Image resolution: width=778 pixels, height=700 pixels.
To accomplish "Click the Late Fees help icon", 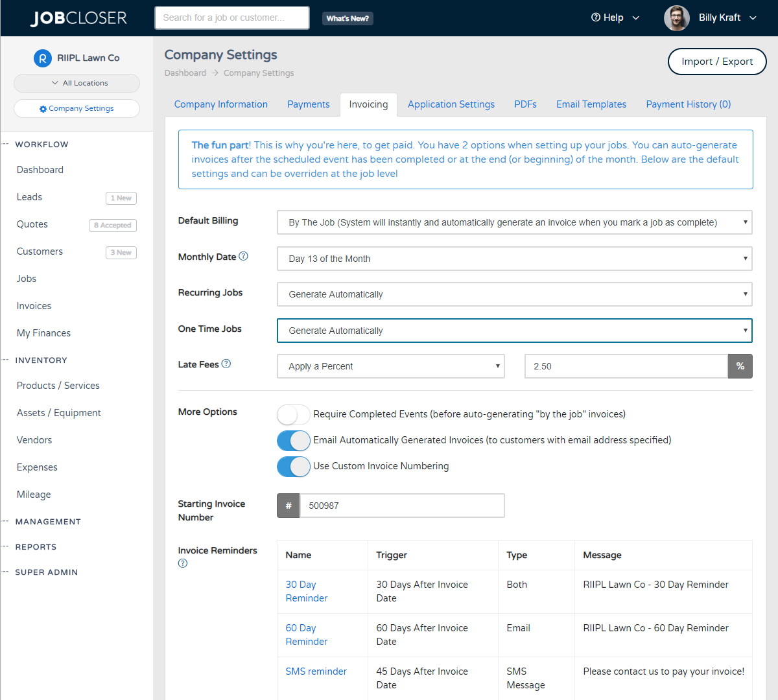I will coord(226,363).
